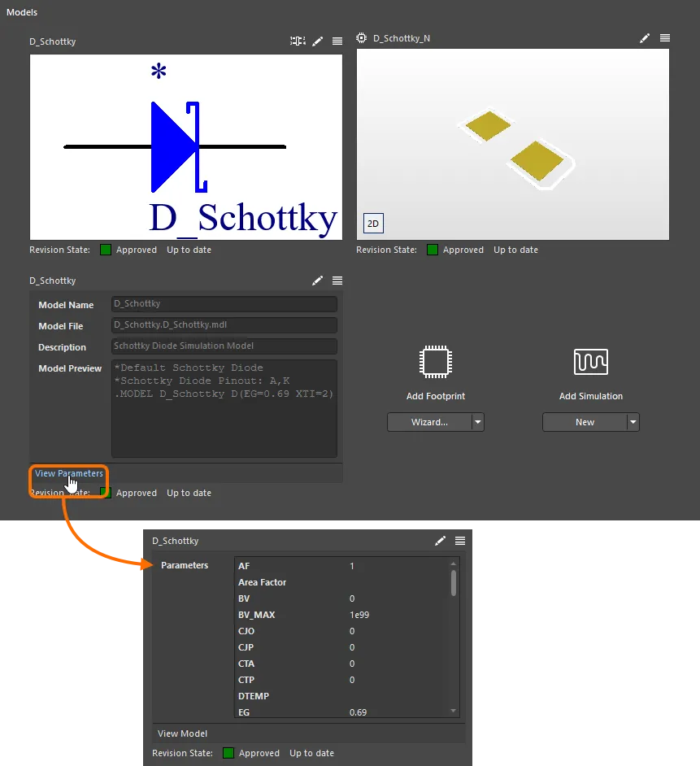Screen dimensions: 700x766
Task: Click the View Parameters link
Action: click(68, 472)
